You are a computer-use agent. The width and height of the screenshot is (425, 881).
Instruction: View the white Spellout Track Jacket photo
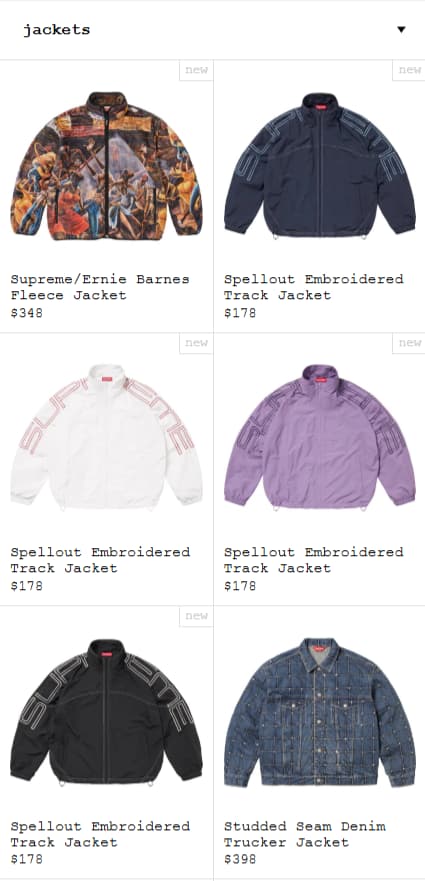pos(106,438)
